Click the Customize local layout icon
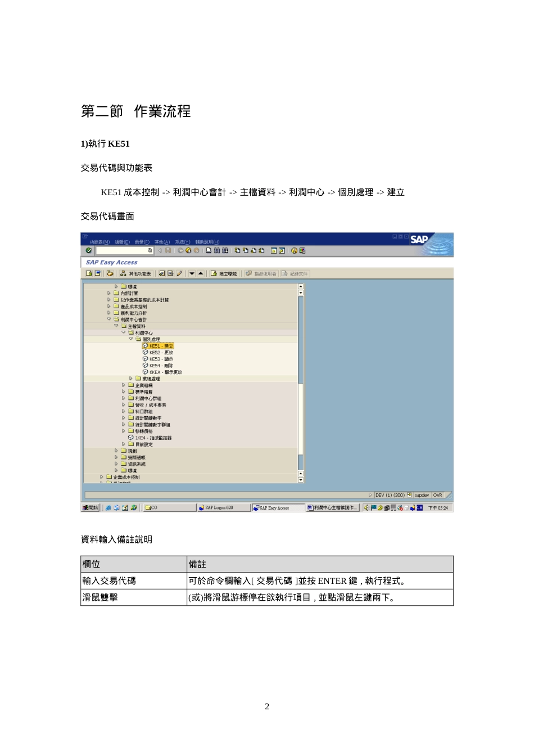The image size is (534, 756). pos(302,250)
